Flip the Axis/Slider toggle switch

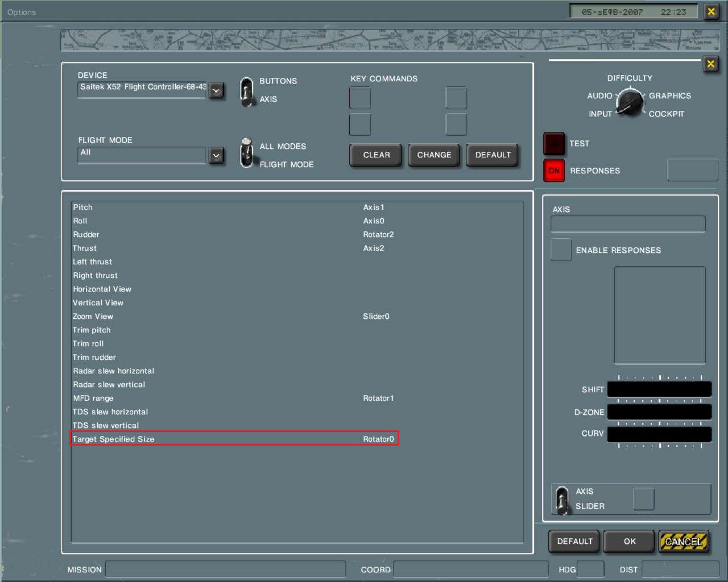point(562,500)
